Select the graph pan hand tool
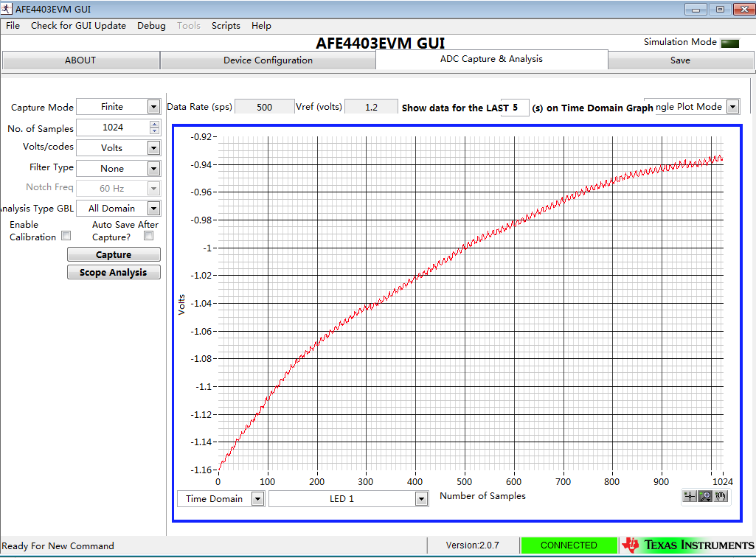756x558 pixels. point(721,496)
